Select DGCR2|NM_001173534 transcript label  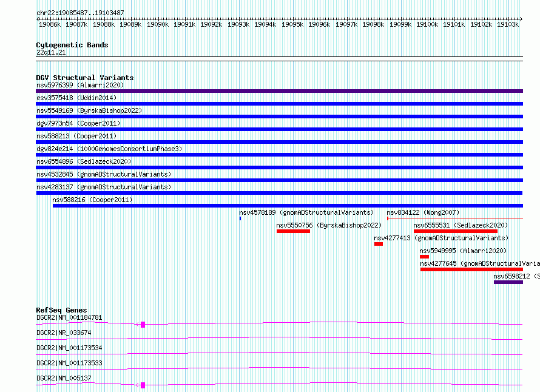point(69,348)
